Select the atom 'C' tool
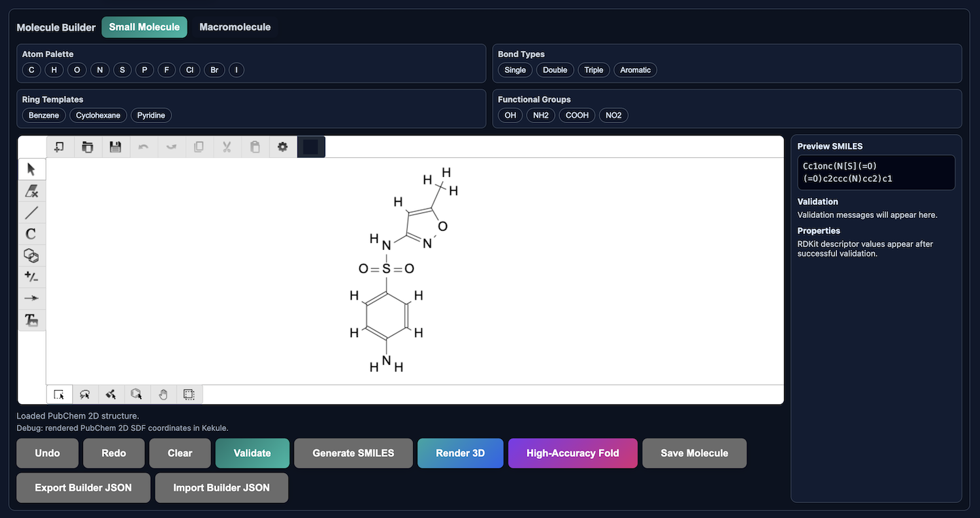Viewport: 980px width, 518px height. point(31,234)
